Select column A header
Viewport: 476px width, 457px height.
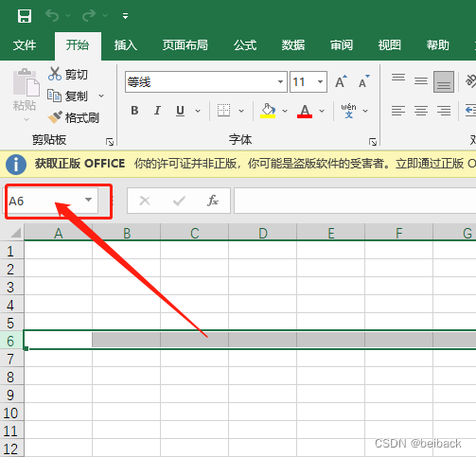[58, 233]
